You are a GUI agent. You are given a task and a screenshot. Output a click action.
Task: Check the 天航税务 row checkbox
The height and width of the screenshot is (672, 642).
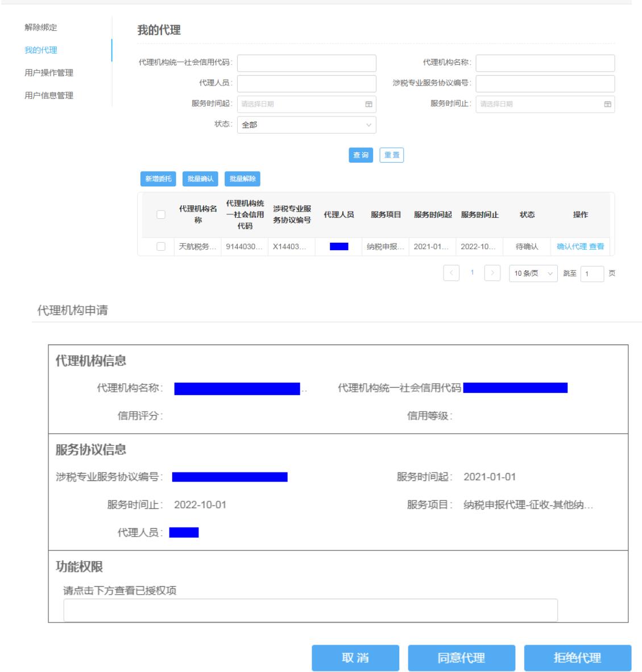(x=161, y=247)
